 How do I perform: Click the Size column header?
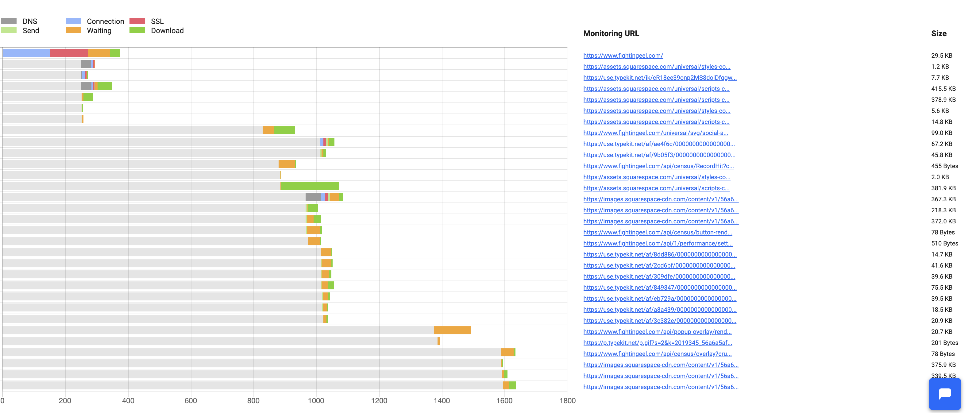coord(939,33)
